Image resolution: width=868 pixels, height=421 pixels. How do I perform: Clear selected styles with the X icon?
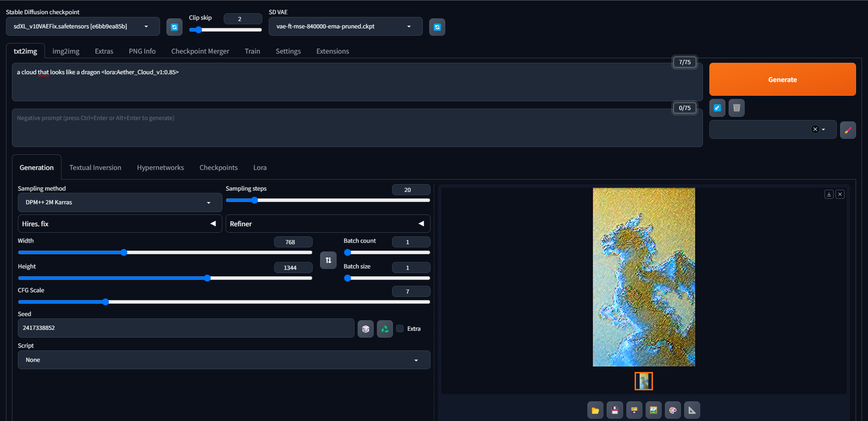click(x=815, y=129)
